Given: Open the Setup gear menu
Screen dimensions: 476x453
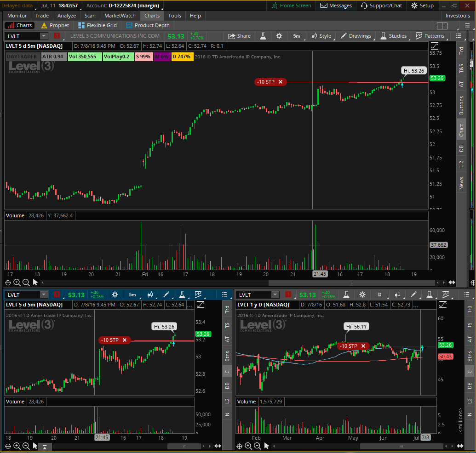Looking at the screenshot, I should click(422, 6).
